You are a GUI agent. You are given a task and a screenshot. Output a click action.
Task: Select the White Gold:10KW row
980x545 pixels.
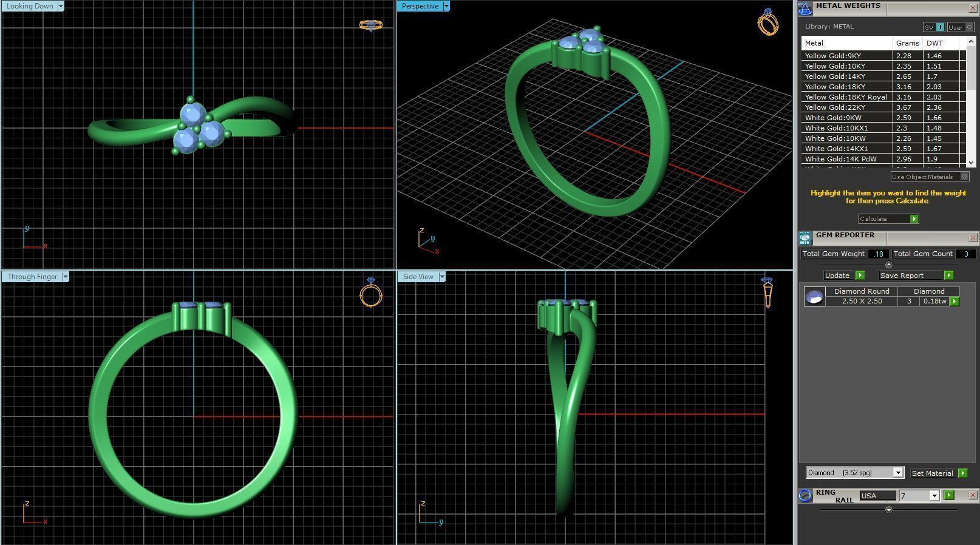[883, 138]
